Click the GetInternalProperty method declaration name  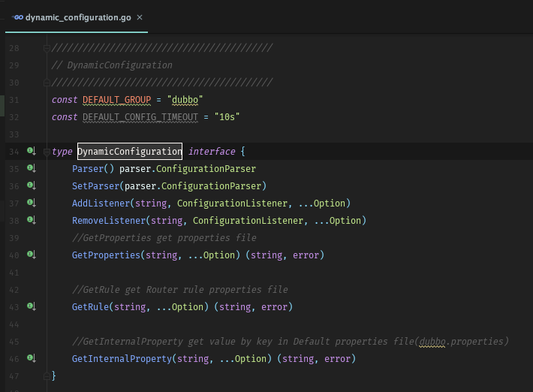pos(122,359)
